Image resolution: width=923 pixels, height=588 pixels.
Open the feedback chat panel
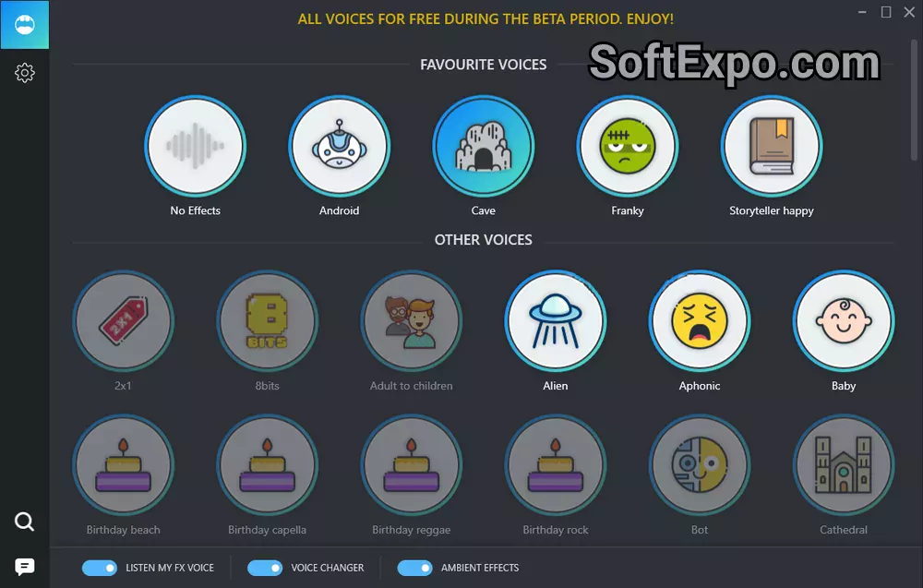24,566
